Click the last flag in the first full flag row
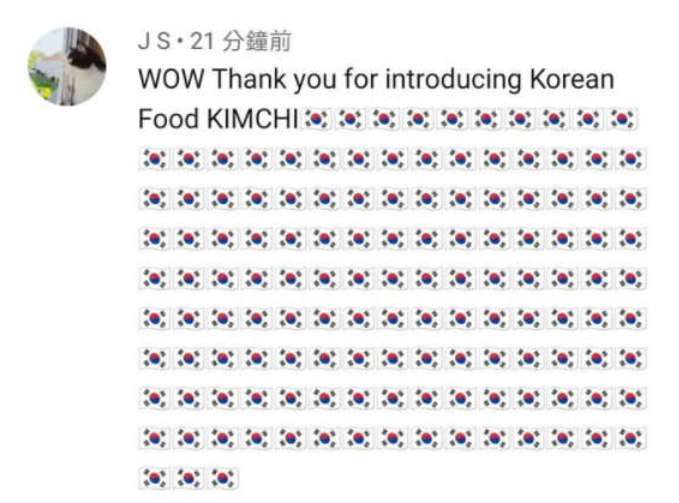This screenshot has width=679, height=503. click(x=632, y=158)
